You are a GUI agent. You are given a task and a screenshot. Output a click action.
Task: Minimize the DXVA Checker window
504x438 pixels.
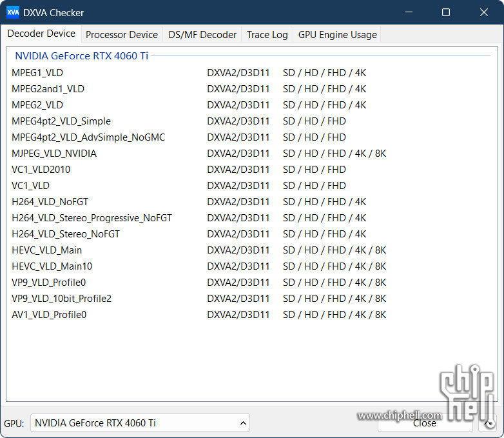coord(409,12)
